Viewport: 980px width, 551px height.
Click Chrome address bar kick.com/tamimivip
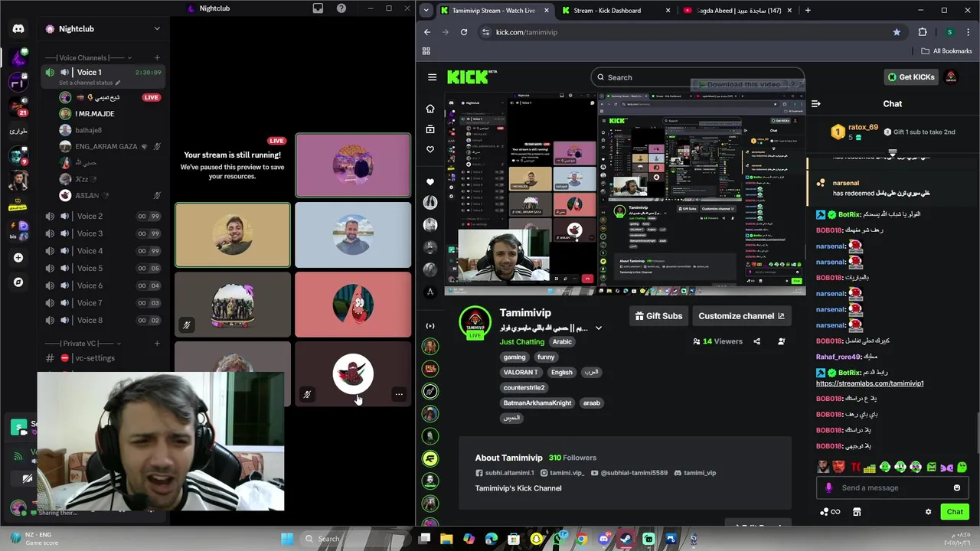tap(691, 32)
